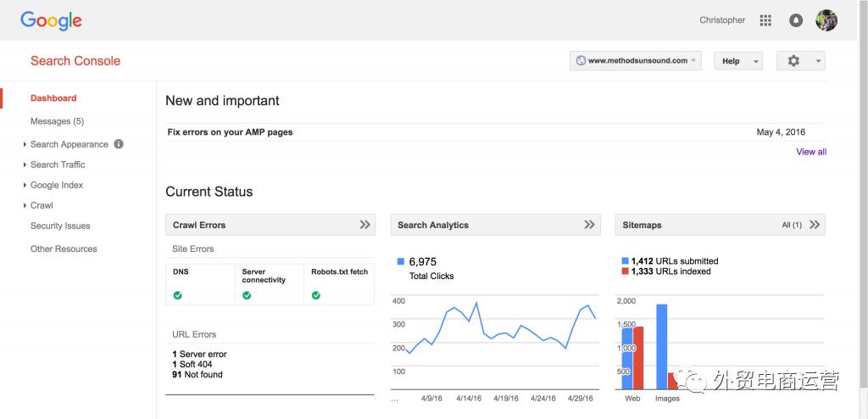This screenshot has height=419, width=868.
Task: Click Sitemaps All (1) link
Action: pyautogui.click(x=792, y=225)
